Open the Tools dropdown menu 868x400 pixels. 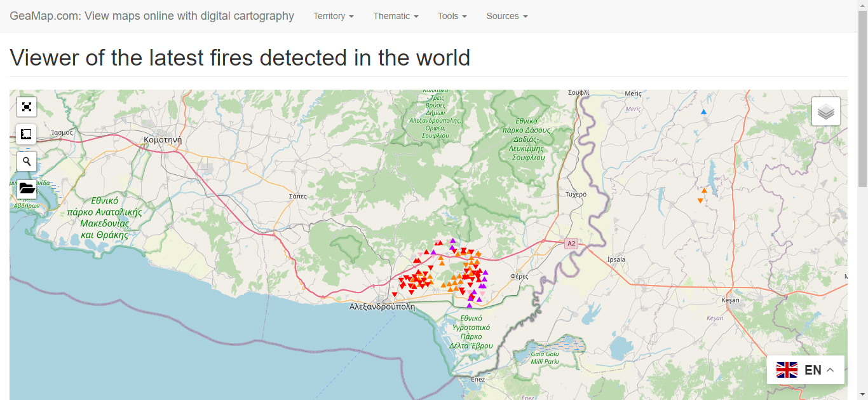(x=452, y=16)
